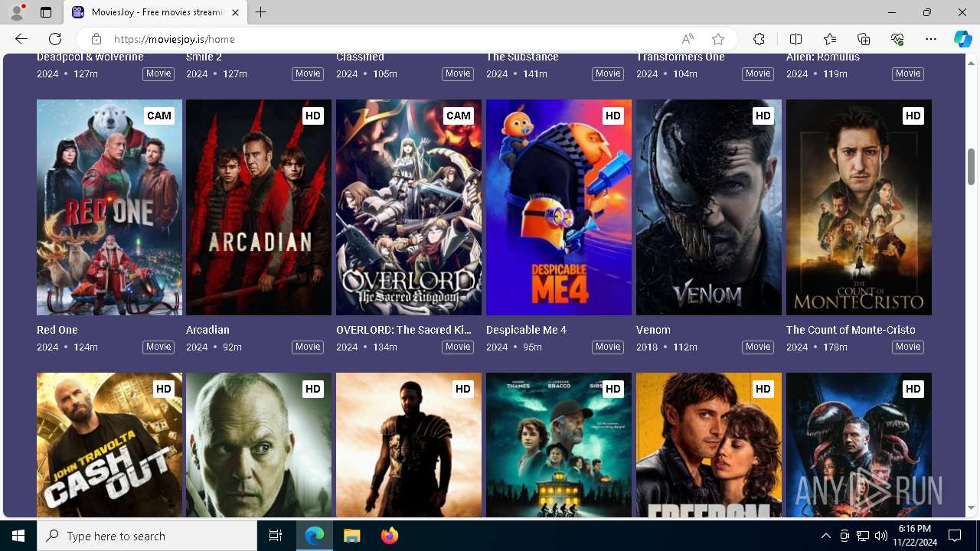The image size is (980, 551).
Task: Open the Venom movie poster
Action: 709,207
